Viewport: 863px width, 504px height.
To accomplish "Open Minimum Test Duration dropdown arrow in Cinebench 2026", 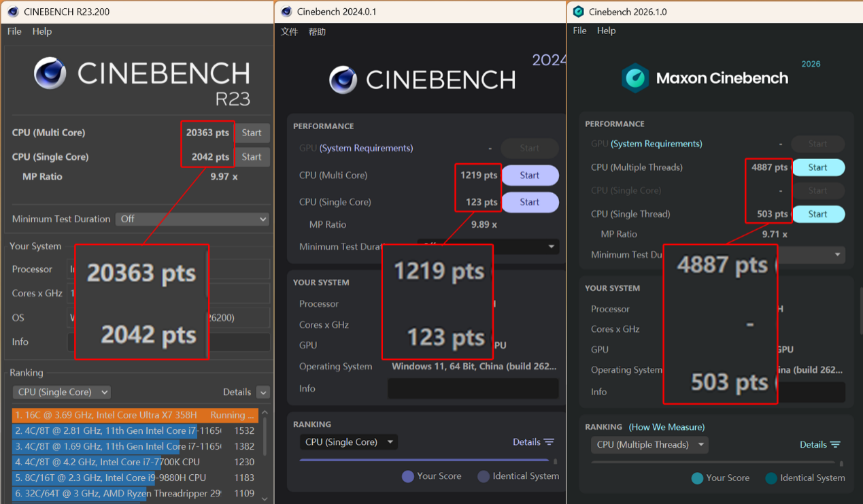I will click(838, 254).
